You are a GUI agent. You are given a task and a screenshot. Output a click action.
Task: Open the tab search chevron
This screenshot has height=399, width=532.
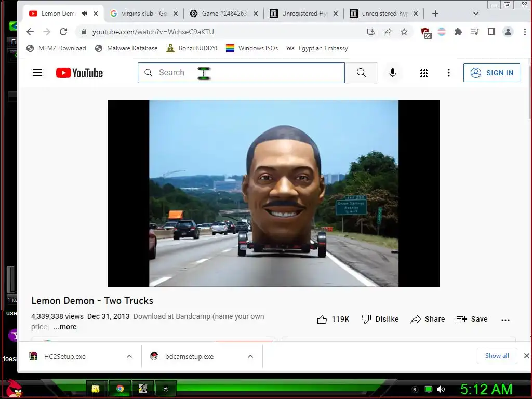(x=476, y=14)
